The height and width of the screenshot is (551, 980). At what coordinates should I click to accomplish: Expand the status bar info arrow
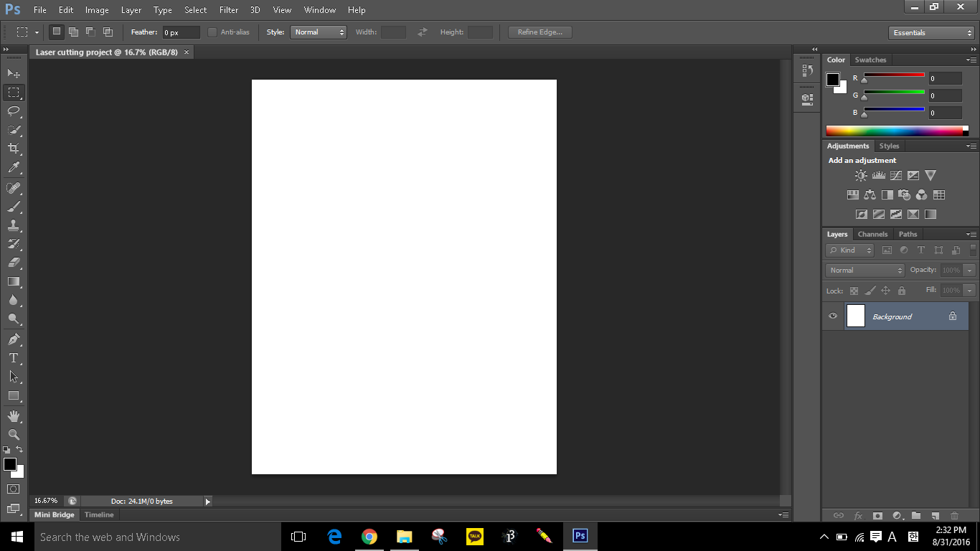208,501
